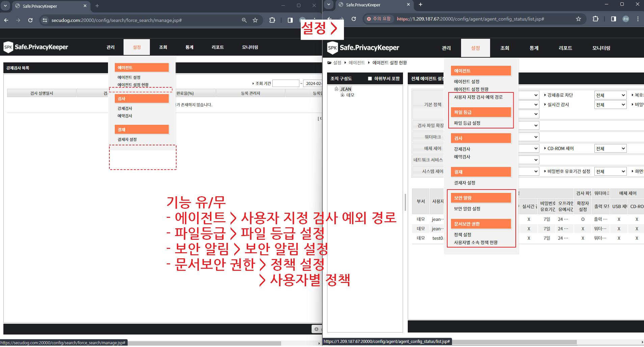Open Extensions puzzle icon in left browser
The image size is (644, 347).
point(272,20)
